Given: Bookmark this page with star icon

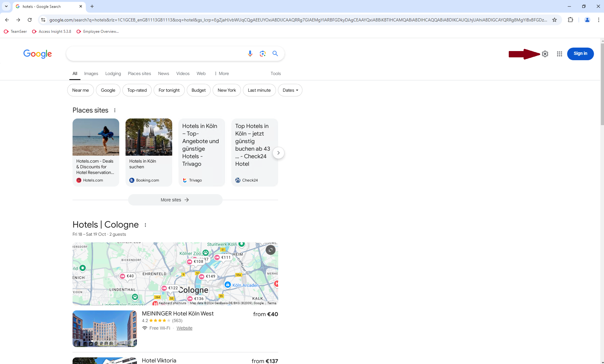Looking at the screenshot, I should 554,20.
